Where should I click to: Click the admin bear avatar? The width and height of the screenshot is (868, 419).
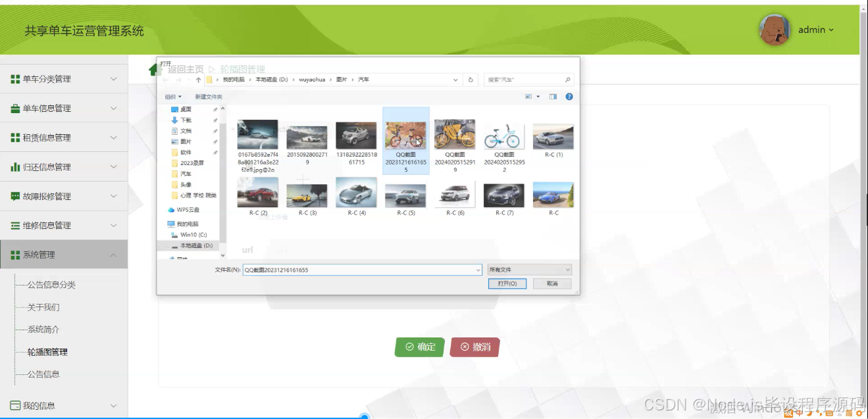click(775, 30)
